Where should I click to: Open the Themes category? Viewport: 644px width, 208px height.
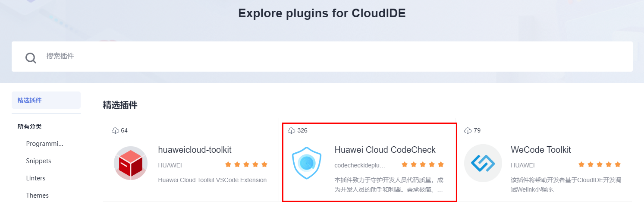[x=37, y=195]
